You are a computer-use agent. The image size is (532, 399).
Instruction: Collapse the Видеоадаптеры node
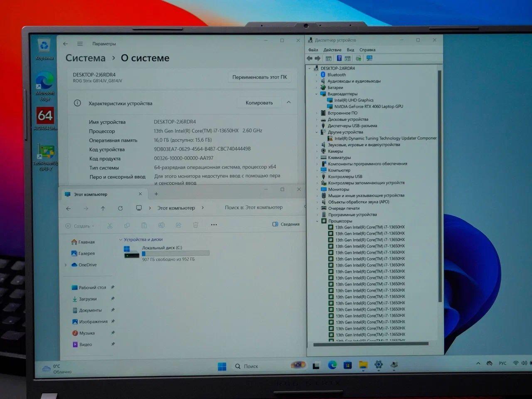pyautogui.click(x=317, y=94)
